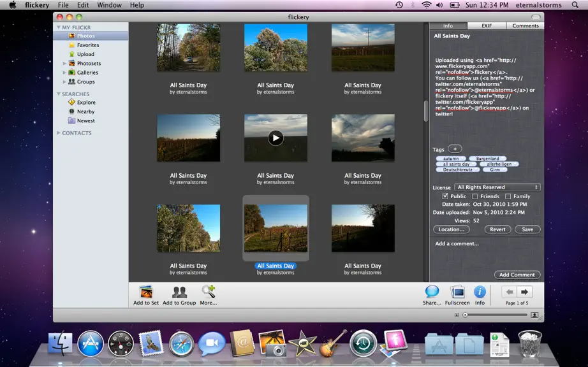Toggle the Public checkbox
The height and width of the screenshot is (367, 588).
445,196
